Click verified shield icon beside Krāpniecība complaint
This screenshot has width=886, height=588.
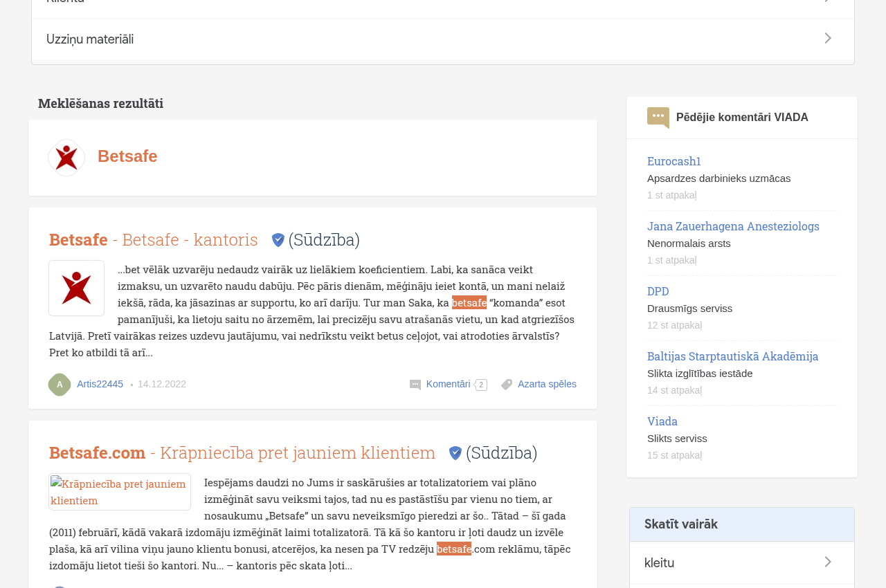(455, 453)
